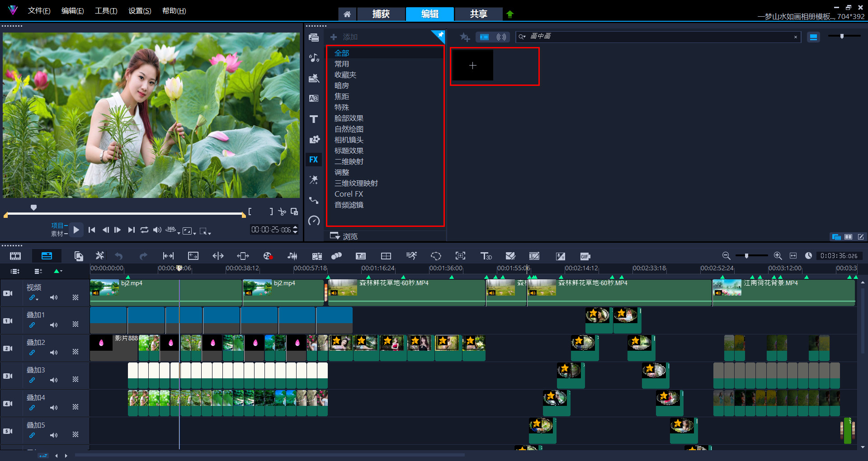Screen dimensions: 868x461
Task: Open the show all tracks toggle menu
Action: coord(15,271)
